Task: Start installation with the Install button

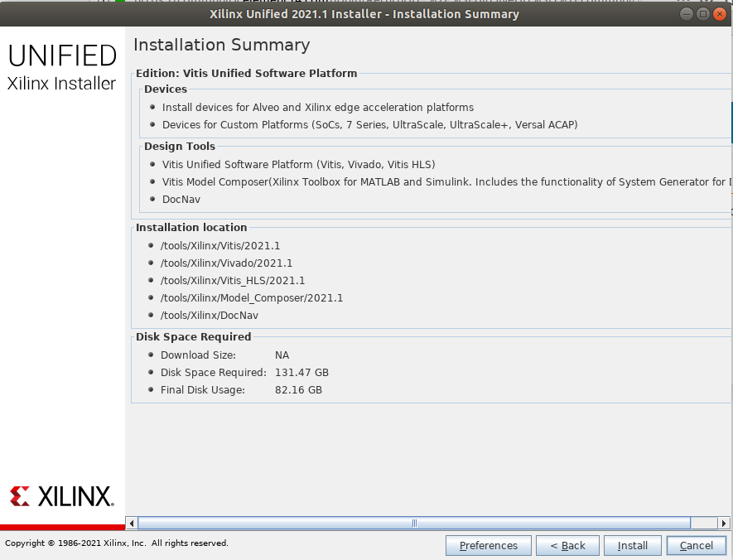Action: coord(633,546)
